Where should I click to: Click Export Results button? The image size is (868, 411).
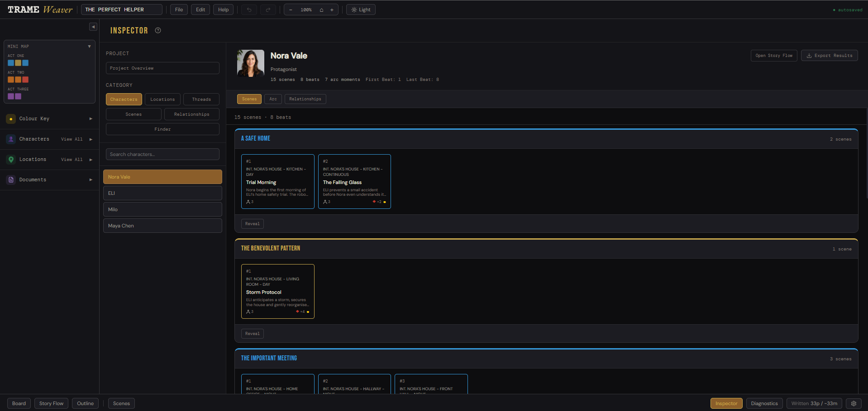(x=830, y=56)
